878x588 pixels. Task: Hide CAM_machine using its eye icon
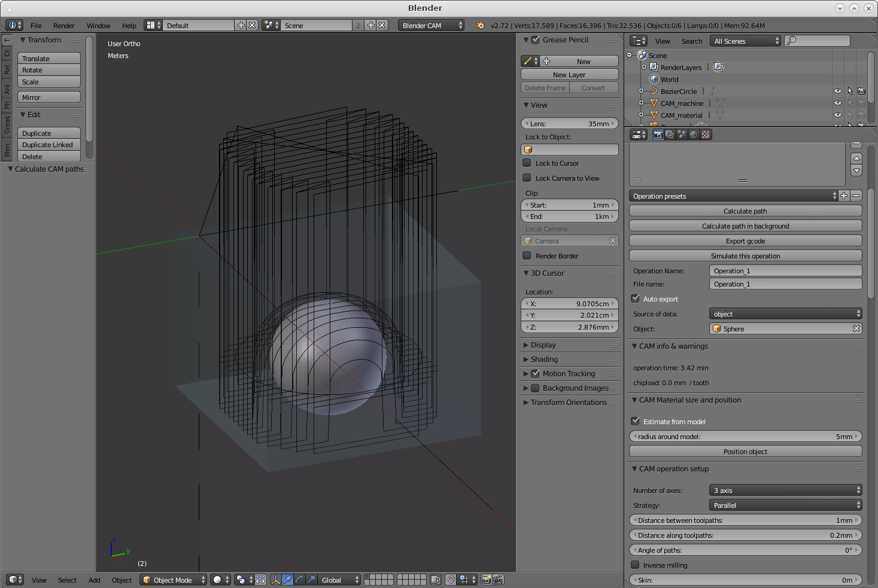click(x=838, y=103)
